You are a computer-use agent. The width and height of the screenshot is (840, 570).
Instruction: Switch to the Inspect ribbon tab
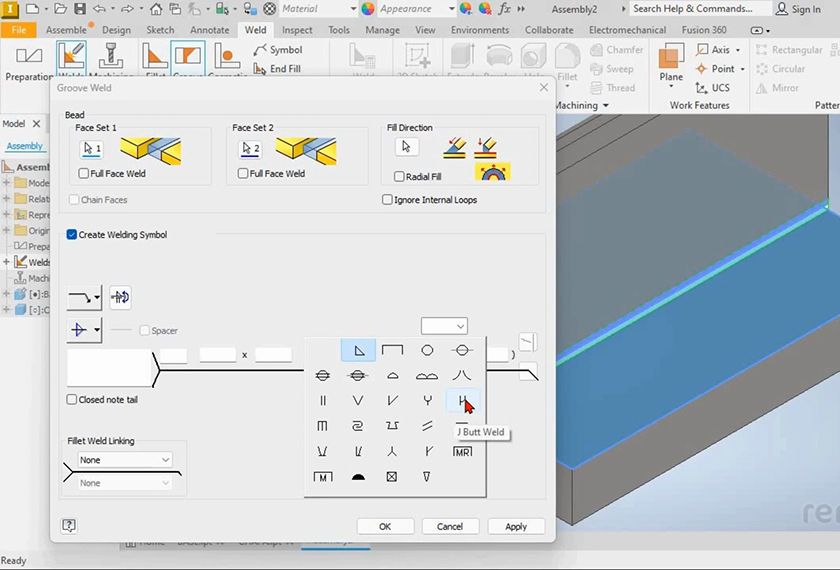coord(297,30)
